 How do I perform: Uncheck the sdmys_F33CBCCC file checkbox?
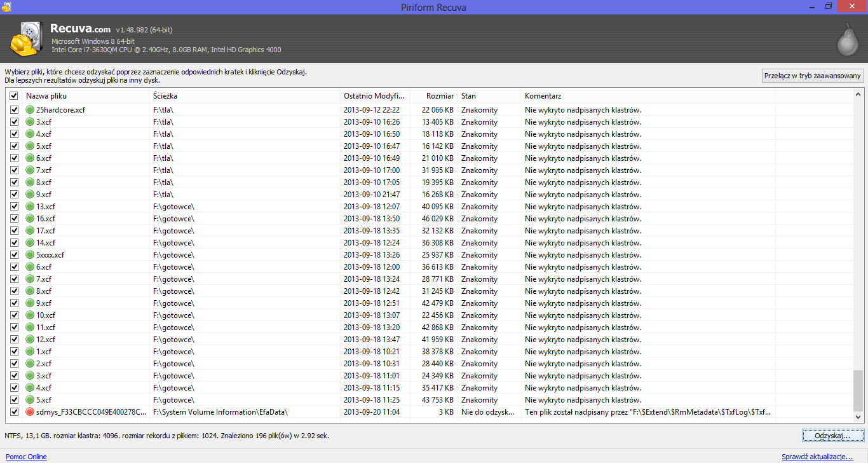[x=14, y=412]
